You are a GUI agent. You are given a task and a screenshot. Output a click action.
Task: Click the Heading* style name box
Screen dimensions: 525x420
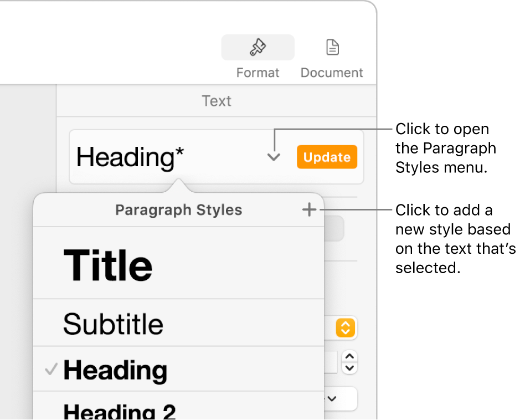pyautogui.click(x=166, y=157)
